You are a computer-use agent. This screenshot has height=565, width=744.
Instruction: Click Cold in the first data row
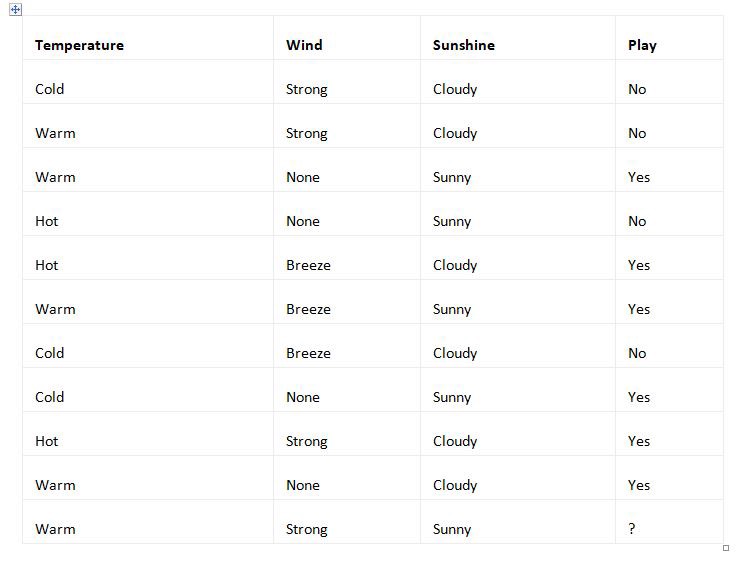tap(50, 89)
